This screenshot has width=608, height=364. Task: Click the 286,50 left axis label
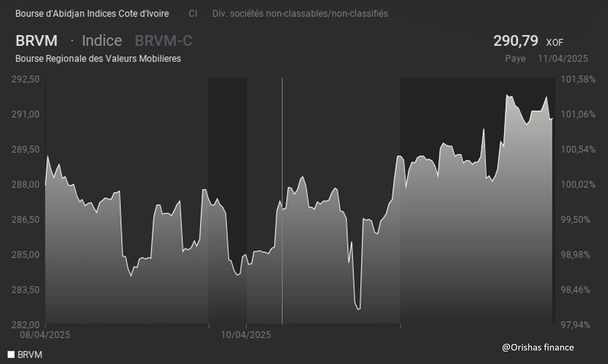[x=26, y=219]
